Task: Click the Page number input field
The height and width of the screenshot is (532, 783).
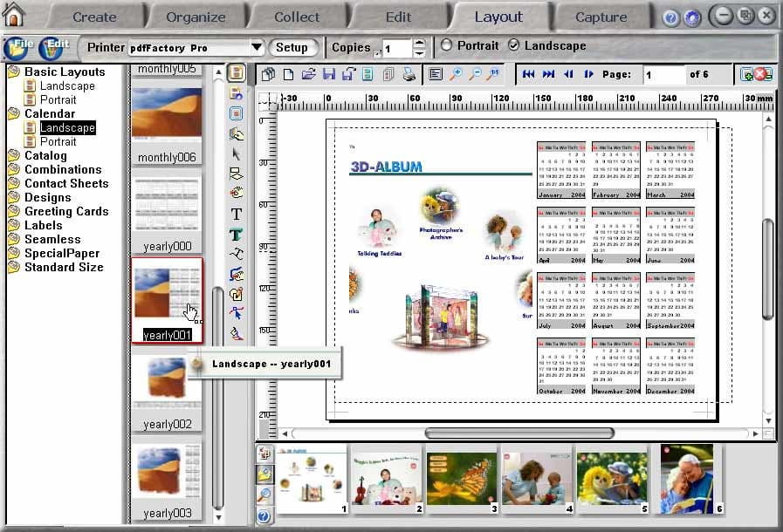Action: pos(663,75)
